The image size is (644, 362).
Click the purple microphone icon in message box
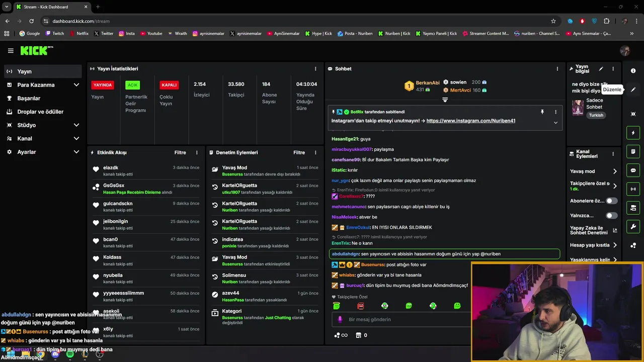(x=340, y=319)
